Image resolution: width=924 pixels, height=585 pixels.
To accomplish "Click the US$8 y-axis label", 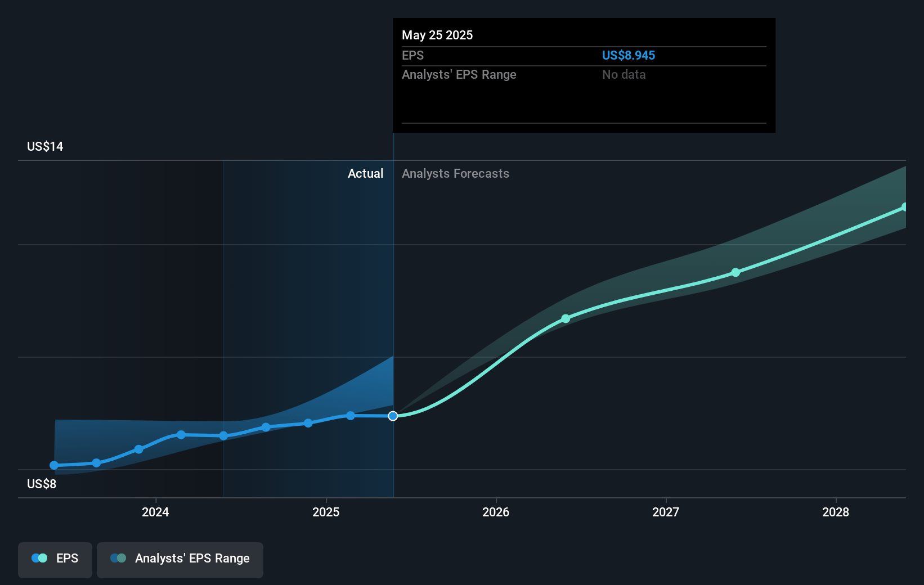I will 42,484.
